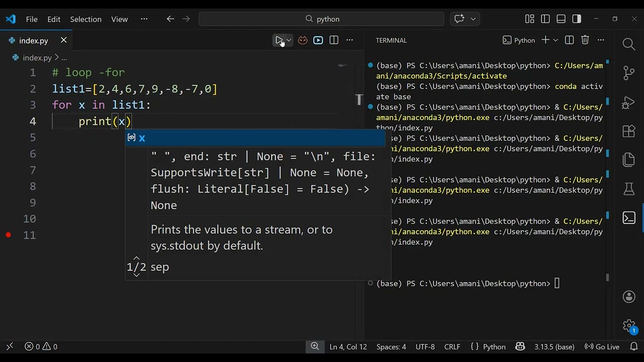Open Run and Debug view
Screen dimensions: 644x362
click(x=629, y=102)
